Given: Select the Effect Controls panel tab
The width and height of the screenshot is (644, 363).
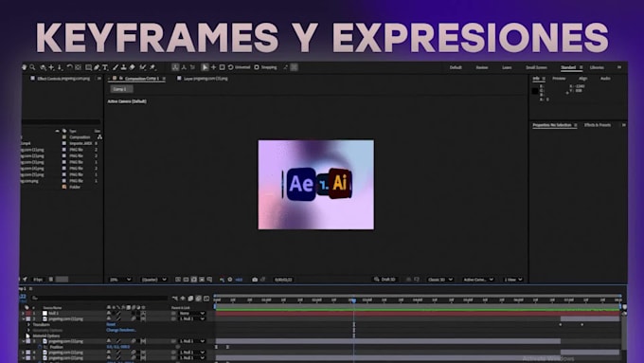Looking at the screenshot, I should 63,79.
